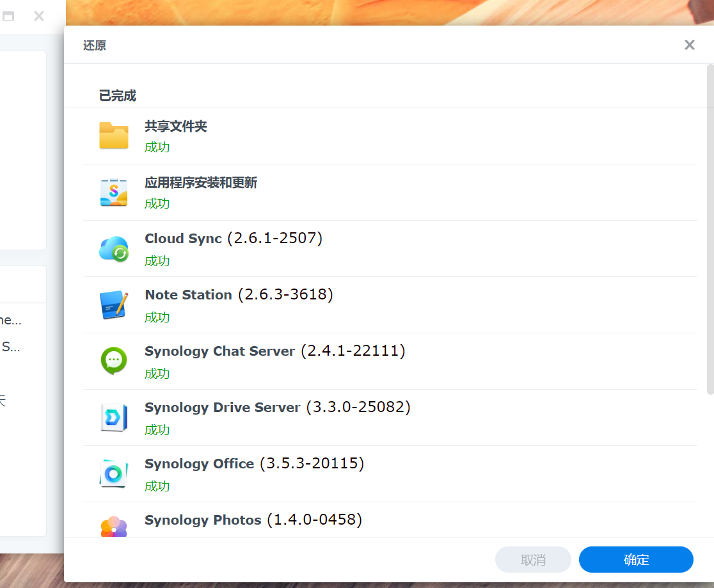Click 成功 status under Note Station
714x588 pixels.
coord(157,317)
